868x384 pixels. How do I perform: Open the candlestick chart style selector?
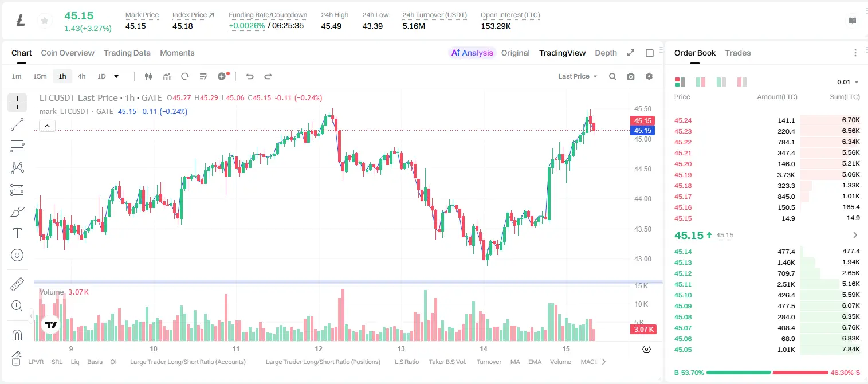tap(148, 76)
